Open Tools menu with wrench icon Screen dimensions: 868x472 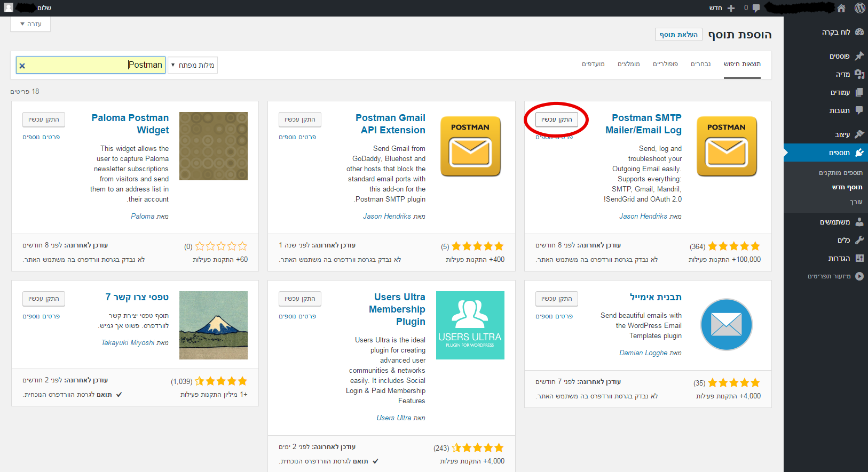pyautogui.click(x=859, y=240)
